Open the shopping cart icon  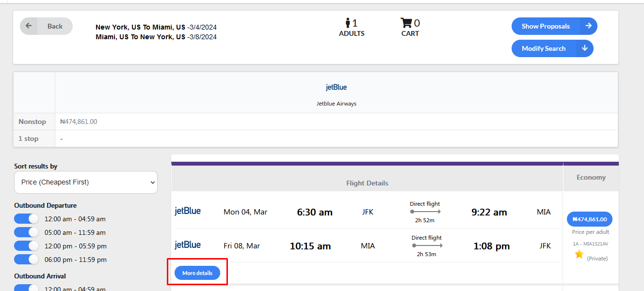[x=406, y=23]
